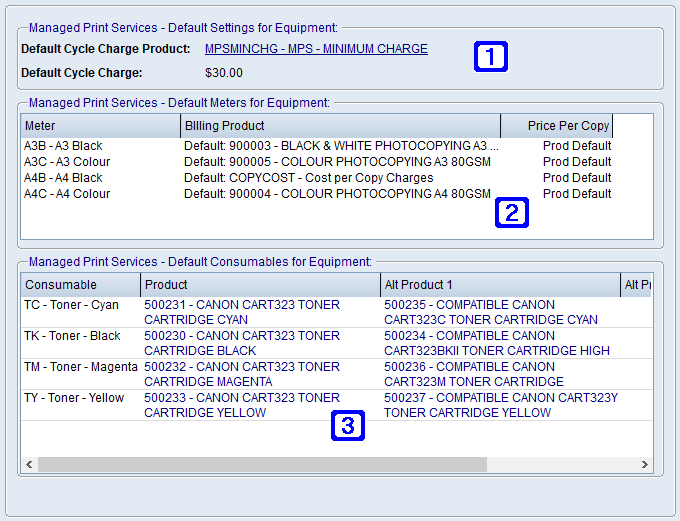The image size is (680, 521).
Task: Open product 500231 Canon CART323 Cyan
Action: coord(242,312)
